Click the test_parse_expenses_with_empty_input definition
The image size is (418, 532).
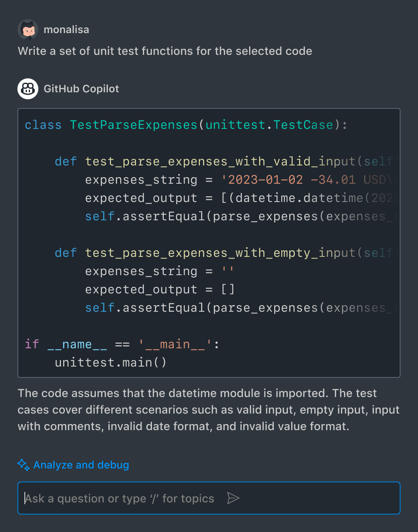(222, 253)
